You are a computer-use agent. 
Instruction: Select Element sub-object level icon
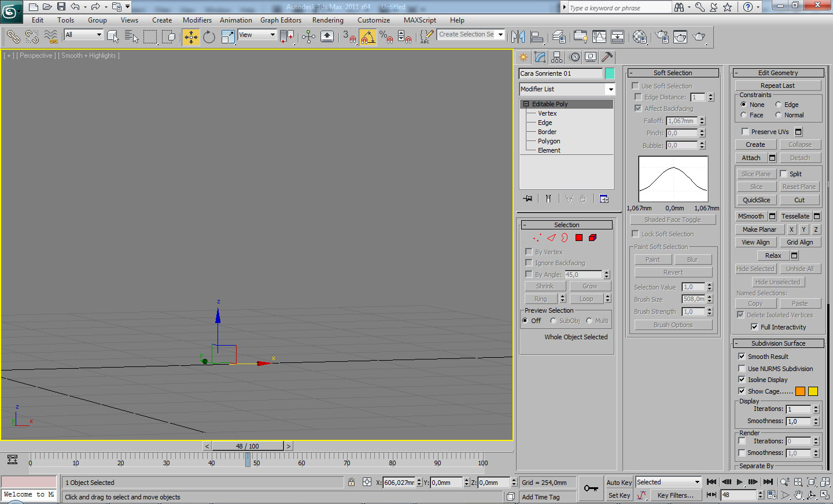tap(592, 238)
